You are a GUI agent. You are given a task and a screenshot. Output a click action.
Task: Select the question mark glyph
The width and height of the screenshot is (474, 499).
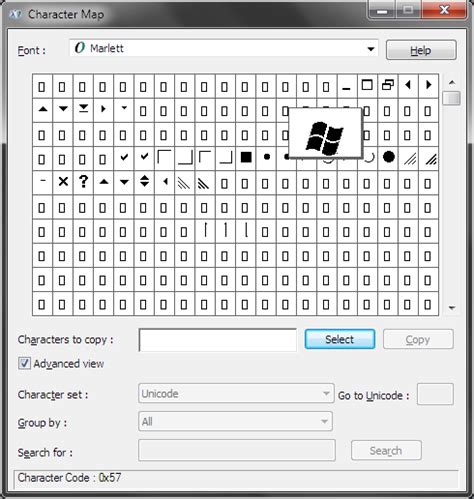point(83,183)
